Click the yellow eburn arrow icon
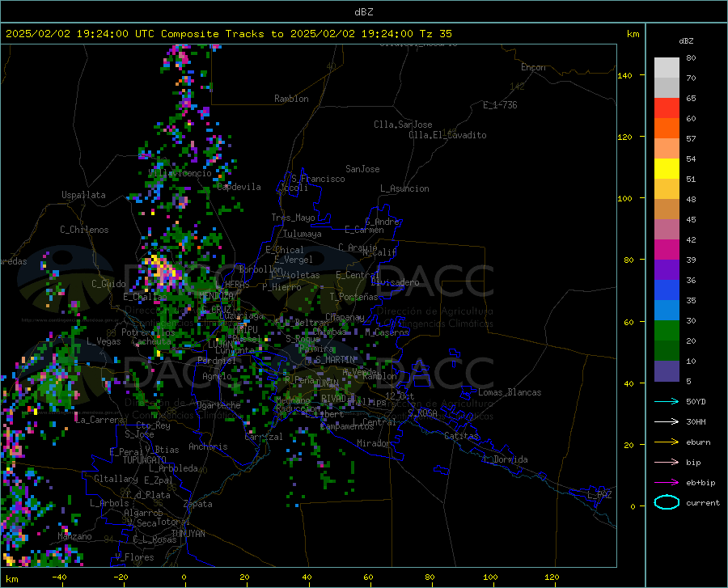Screen dimensions: 728x588 pyautogui.click(x=667, y=442)
